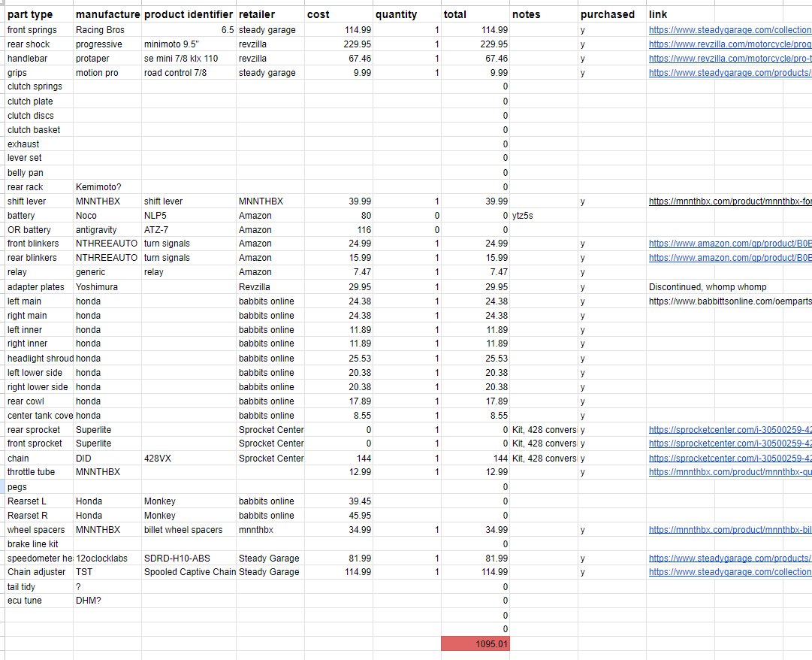Click the 'purchased' header cell
The width and height of the screenshot is (812, 660).
612,14
